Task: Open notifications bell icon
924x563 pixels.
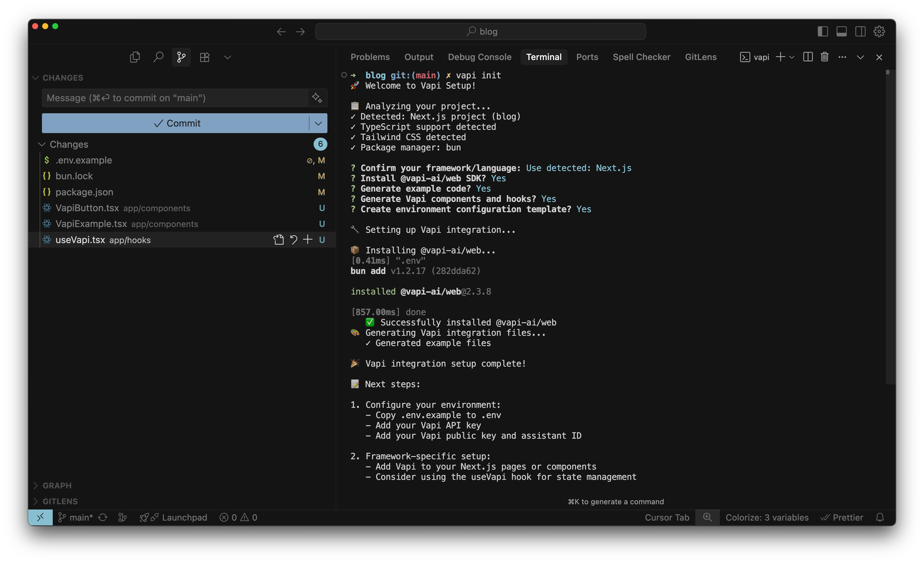Action: tap(880, 517)
